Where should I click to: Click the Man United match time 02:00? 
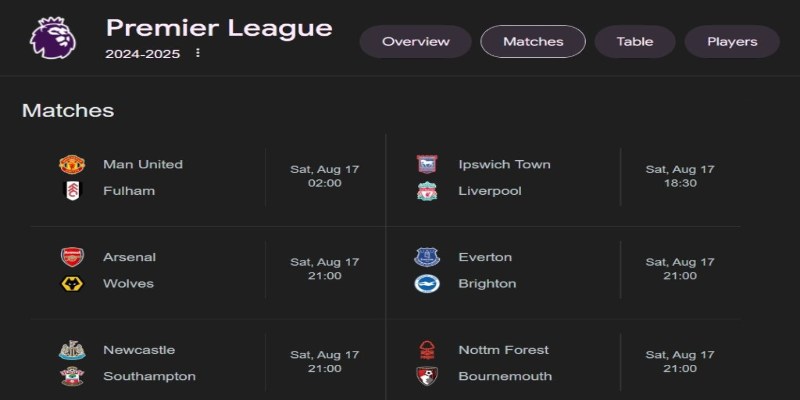click(324, 183)
